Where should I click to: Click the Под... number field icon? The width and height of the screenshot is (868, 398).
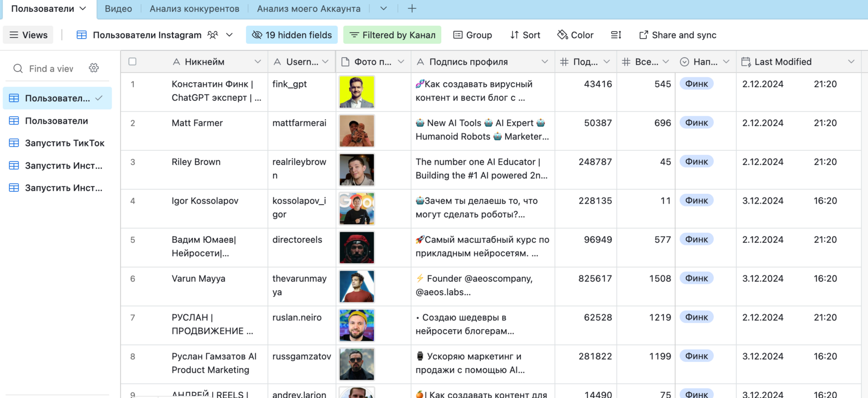tap(564, 62)
